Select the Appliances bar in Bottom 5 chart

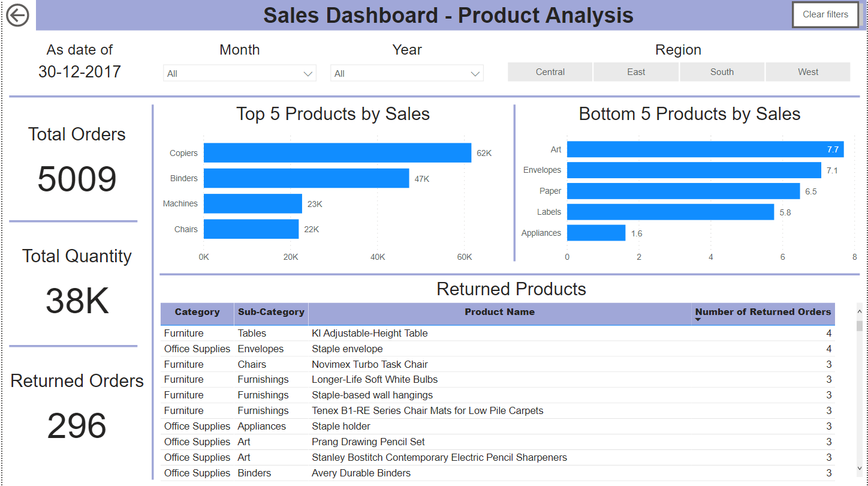596,232
